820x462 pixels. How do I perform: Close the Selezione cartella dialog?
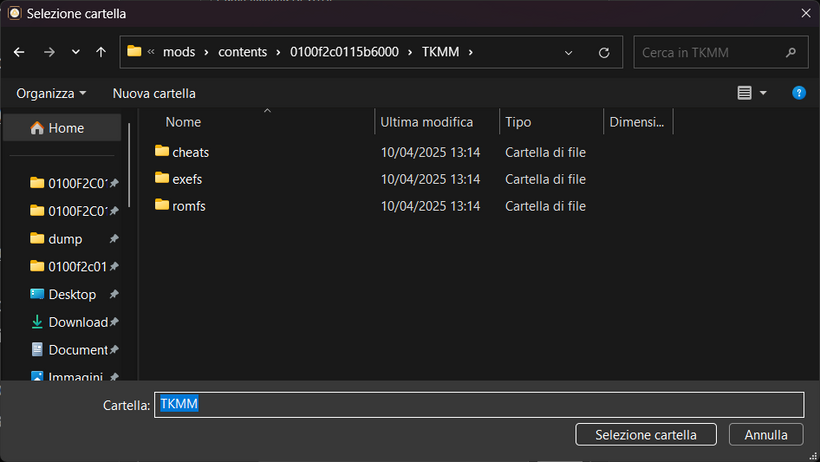806,13
